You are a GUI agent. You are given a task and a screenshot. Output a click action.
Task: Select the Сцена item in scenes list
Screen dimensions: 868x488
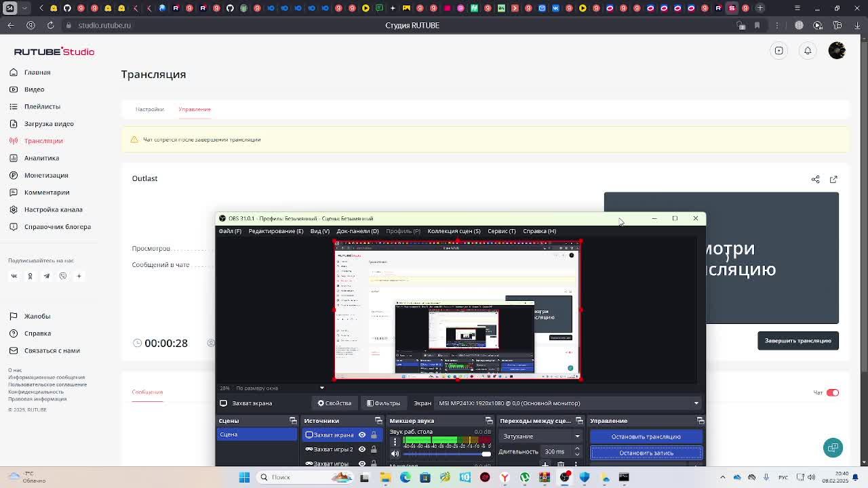tap(257, 434)
